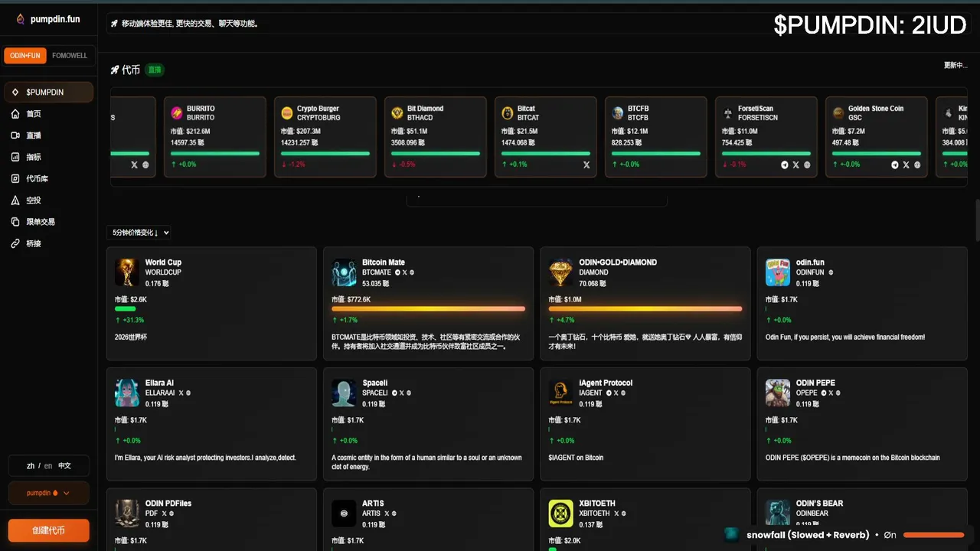Open X icon next to BTCMATE

(x=404, y=272)
